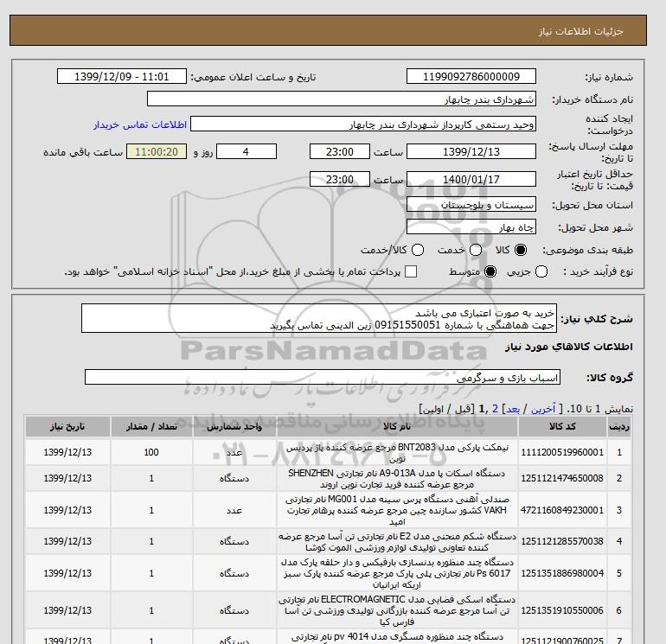Open page 2 of the items list
The image size is (666, 644).
pos(495,409)
